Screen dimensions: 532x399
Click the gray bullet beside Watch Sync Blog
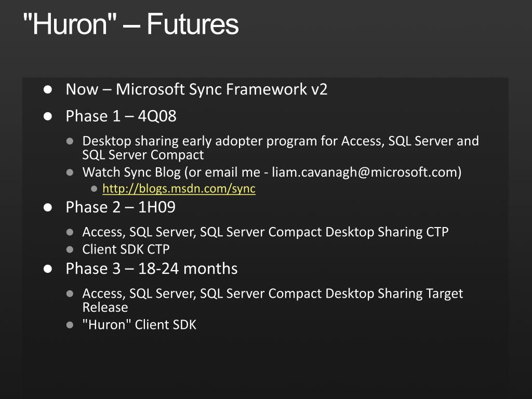pos(70,172)
